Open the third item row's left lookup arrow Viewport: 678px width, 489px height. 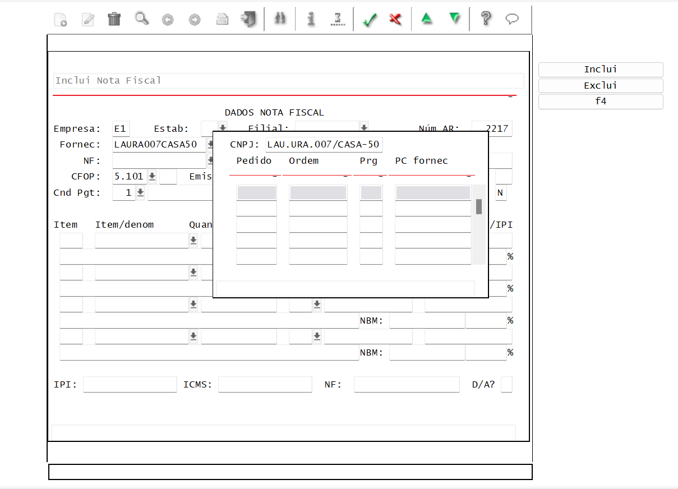coord(193,304)
